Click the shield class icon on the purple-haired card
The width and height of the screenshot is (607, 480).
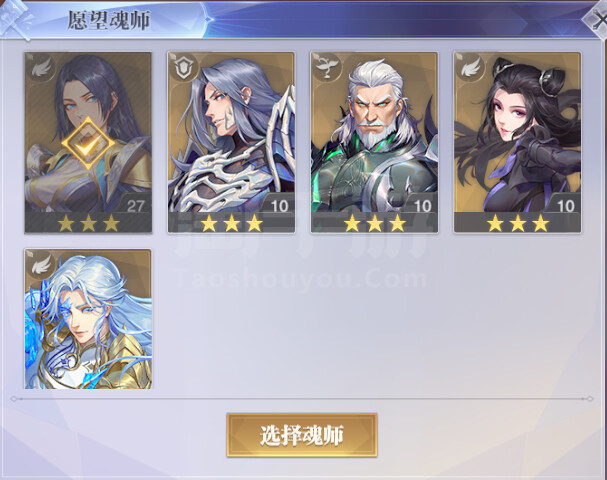tap(183, 69)
